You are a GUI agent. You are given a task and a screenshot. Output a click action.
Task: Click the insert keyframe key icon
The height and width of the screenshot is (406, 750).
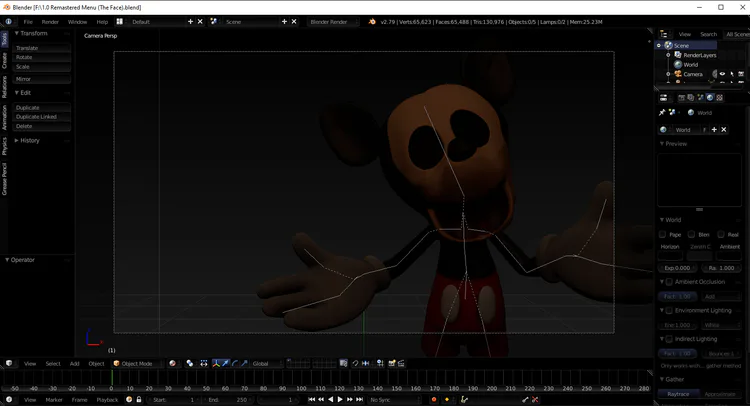525,399
